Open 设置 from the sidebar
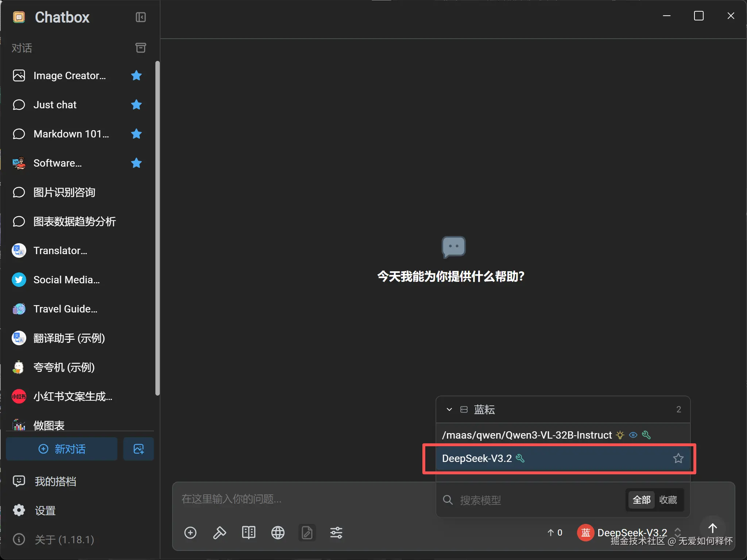This screenshot has height=560, width=747. [x=45, y=510]
